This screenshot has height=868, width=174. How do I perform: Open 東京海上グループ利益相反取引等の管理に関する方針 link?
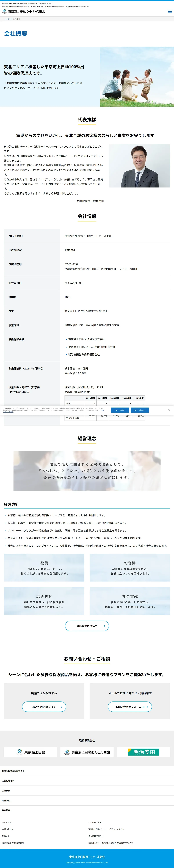click(111, 843)
